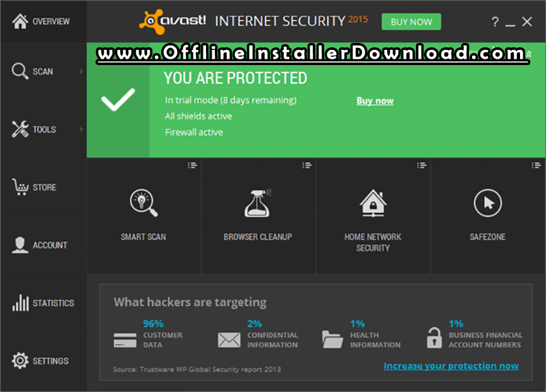The image size is (546, 392).
Task: Click the 'Buy now' link in the protected banner
Action: (x=375, y=100)
